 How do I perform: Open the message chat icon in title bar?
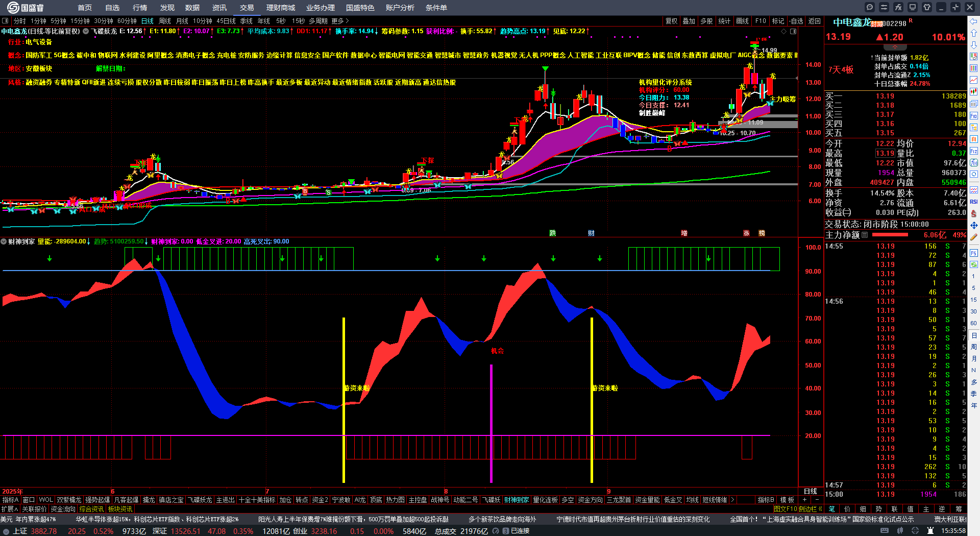pos(870,7)
